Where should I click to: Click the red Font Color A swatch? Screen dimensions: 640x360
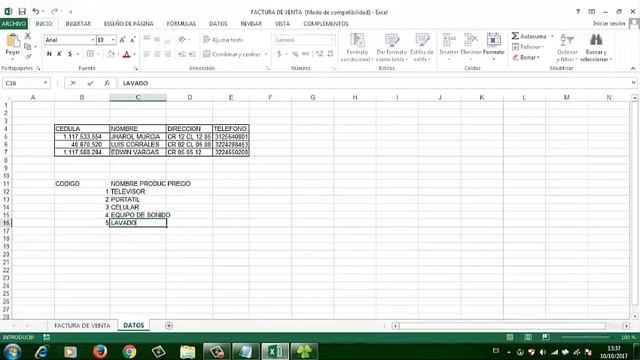tap(127, 54)
